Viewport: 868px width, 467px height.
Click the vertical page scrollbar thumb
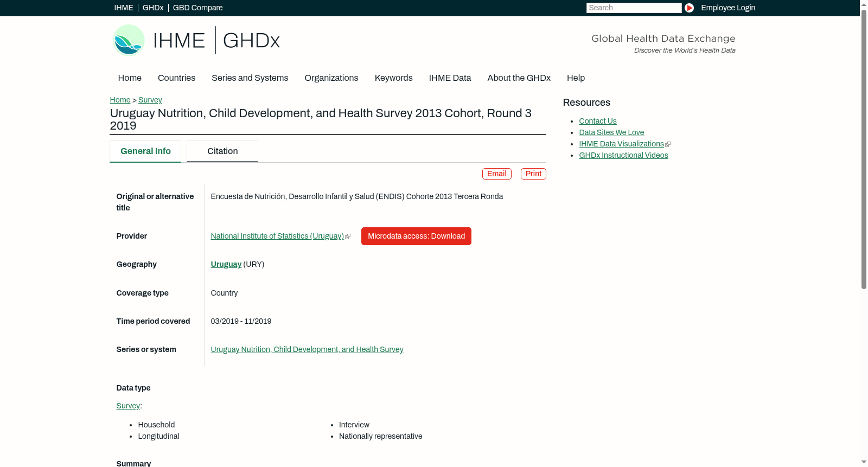[x=864, y=149]
